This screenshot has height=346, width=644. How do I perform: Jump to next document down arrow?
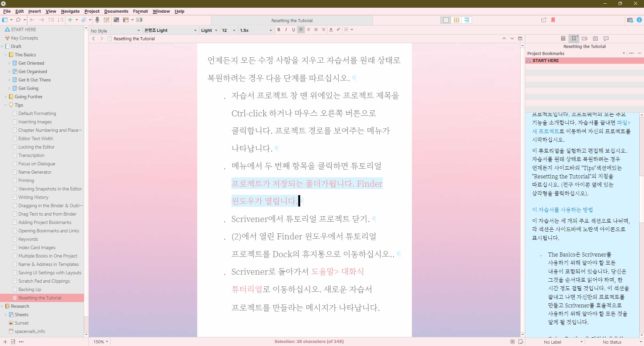pos(512,39)
